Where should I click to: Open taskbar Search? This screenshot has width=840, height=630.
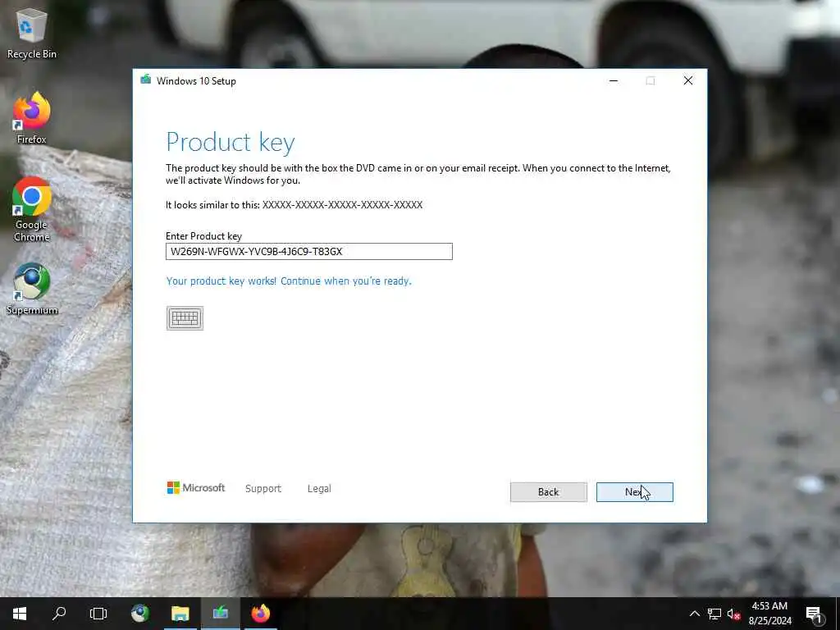tap(59, 614)
